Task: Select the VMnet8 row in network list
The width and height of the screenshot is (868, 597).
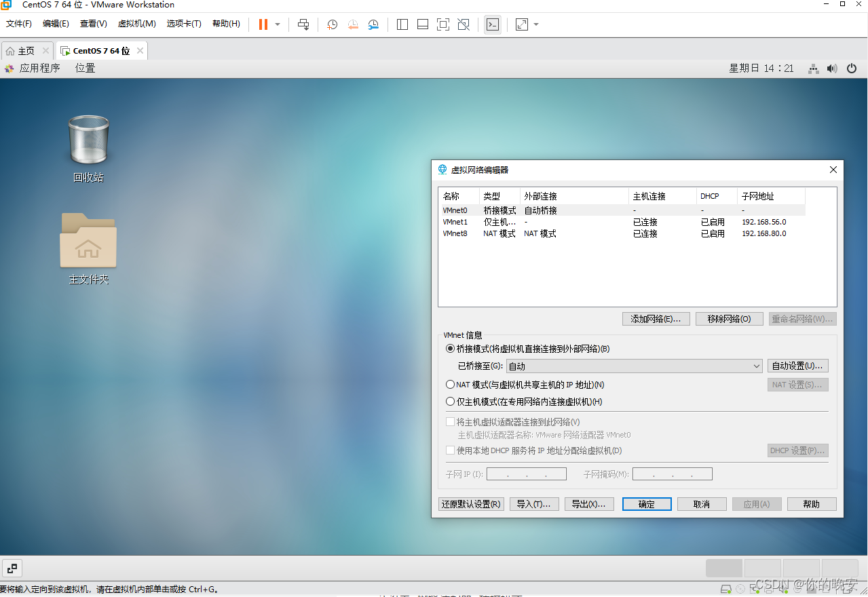Action: 622,233
